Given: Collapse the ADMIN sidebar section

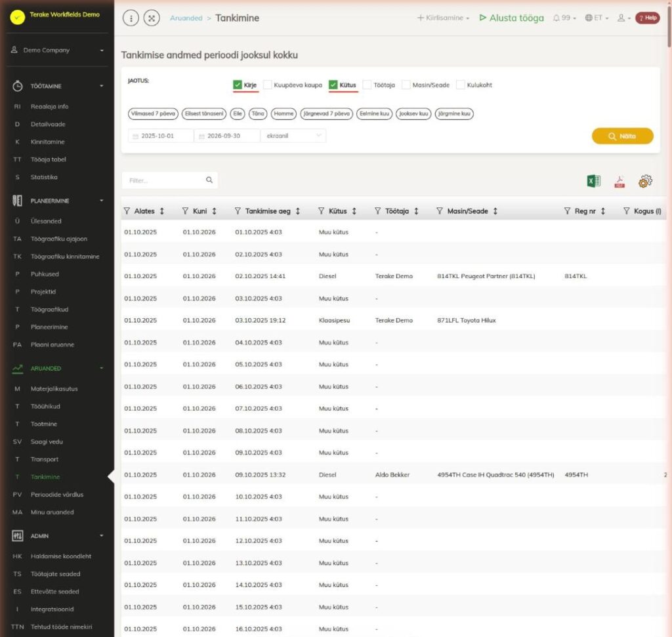Looking at the screenshot, I should click(x=58, y=535).
